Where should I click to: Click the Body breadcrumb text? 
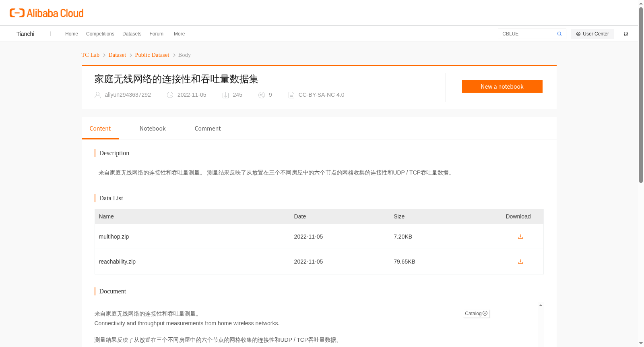(x=184, y=55)
